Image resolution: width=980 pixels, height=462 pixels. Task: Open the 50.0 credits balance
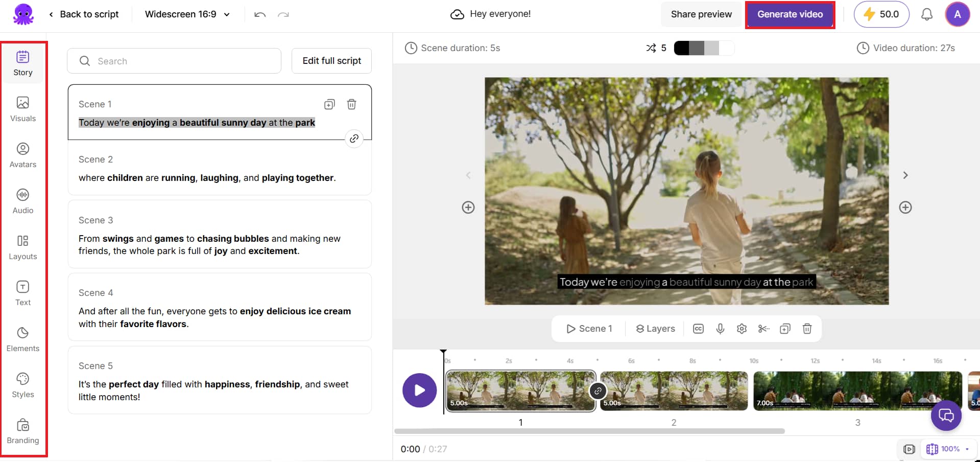tap(881, 14)
